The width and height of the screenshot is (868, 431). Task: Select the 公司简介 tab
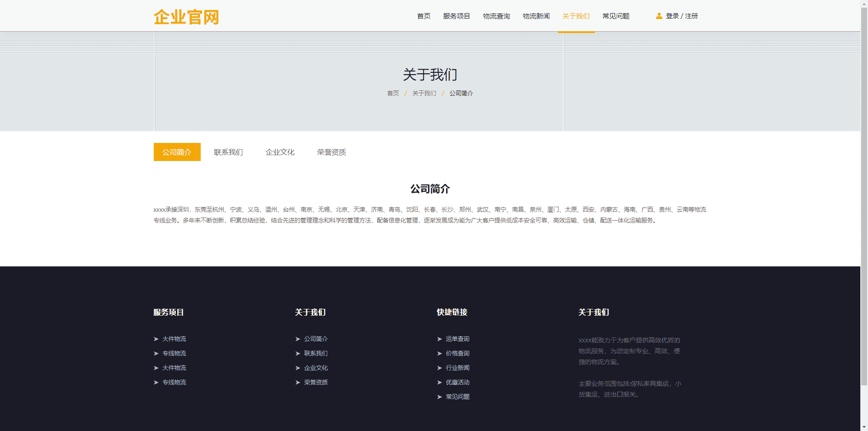tap(177, 152)
